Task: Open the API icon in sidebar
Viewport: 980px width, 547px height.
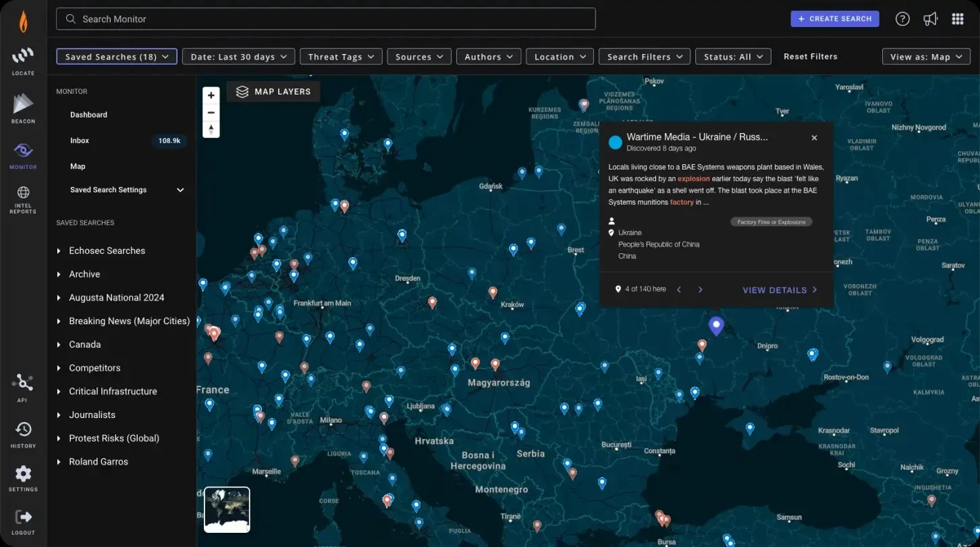Action: (x=23, y=384)
